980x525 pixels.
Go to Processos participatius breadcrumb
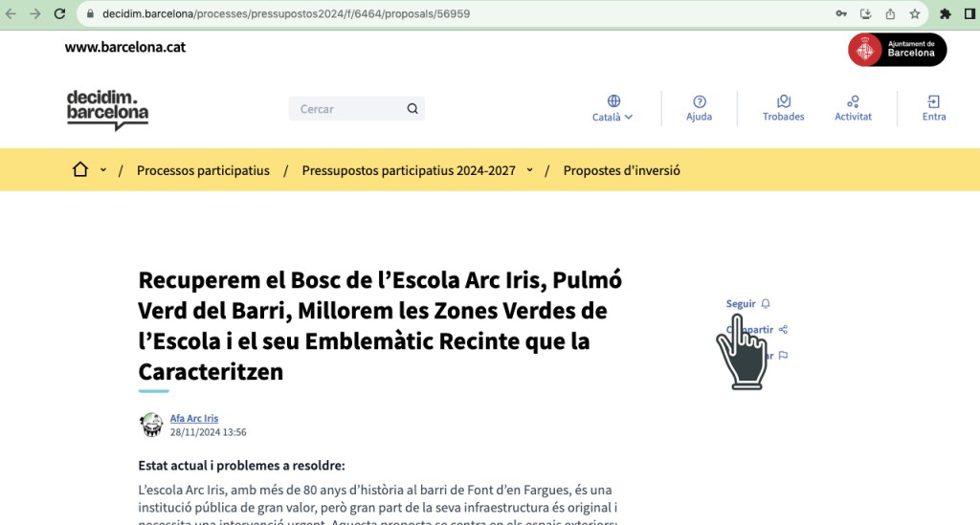pyautogui.click(x=203, y=170)
